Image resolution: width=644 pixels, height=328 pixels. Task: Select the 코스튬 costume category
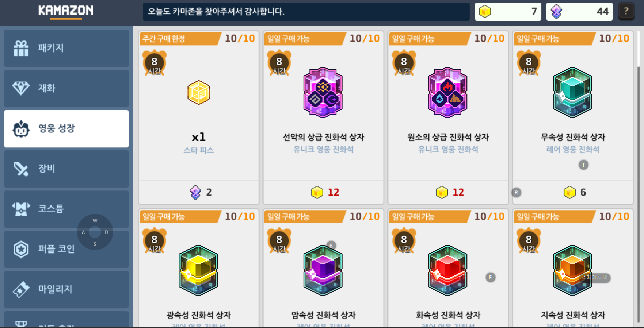pyautogui.click(x=66, y=209)
